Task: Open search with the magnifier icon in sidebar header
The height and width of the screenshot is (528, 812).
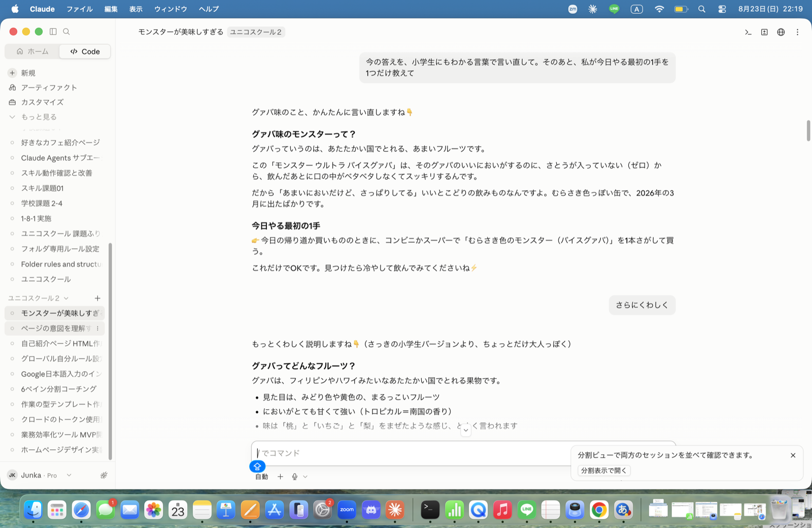Action: 66,31
